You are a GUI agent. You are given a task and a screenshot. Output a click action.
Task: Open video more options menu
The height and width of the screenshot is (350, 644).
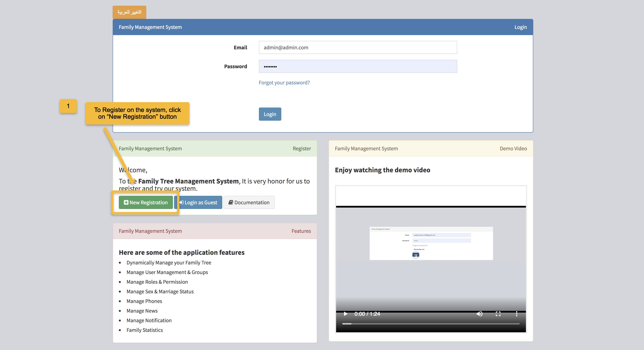click(x=516, y=314)
